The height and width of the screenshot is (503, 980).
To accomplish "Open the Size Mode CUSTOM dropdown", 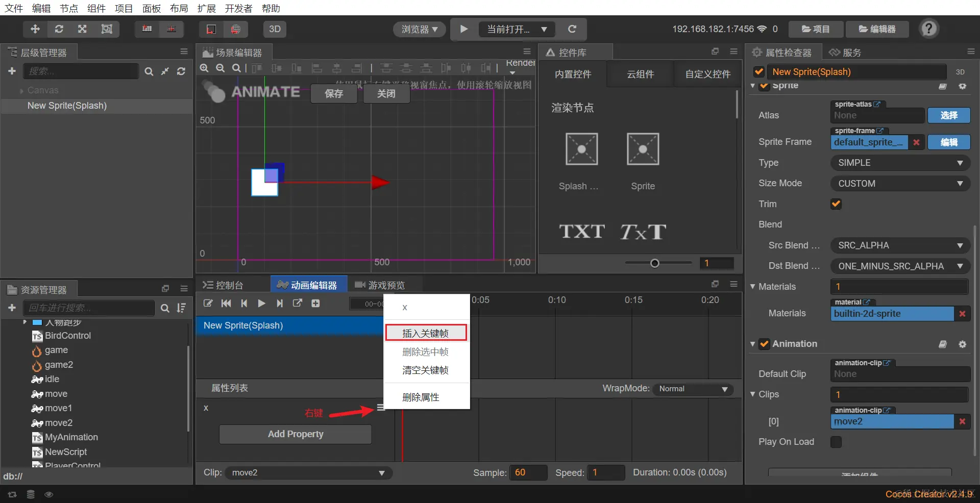I will point(900,184).
